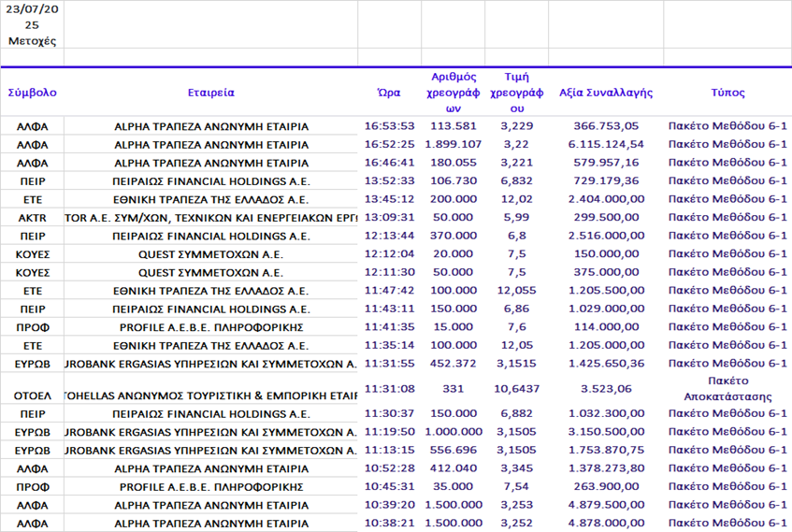Select the value cell 1.029.000,00
Screen dimensions: 792x532
click(606, 309)
